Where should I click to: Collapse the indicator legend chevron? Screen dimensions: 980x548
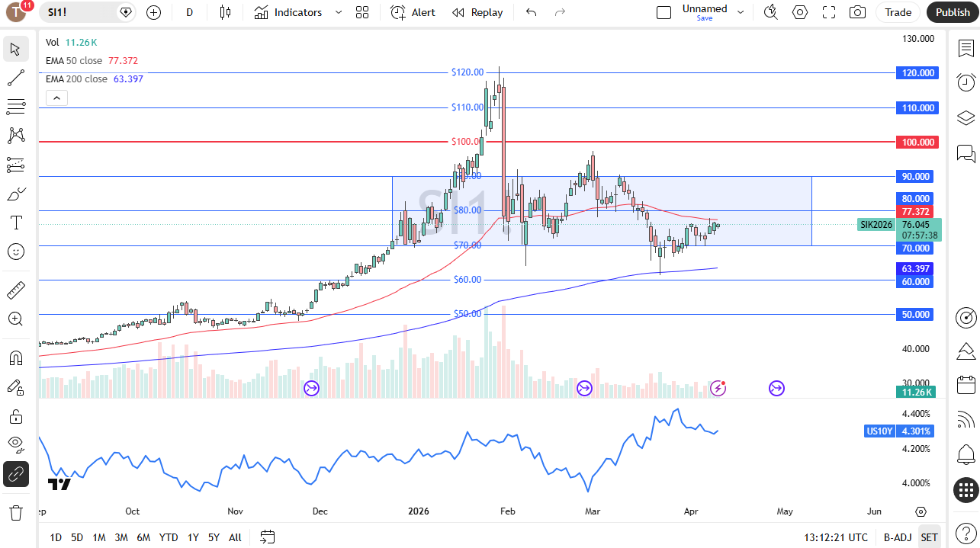point(57,98)
